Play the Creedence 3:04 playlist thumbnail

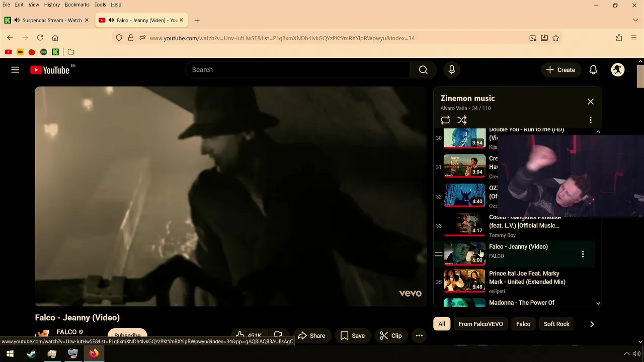464,166
